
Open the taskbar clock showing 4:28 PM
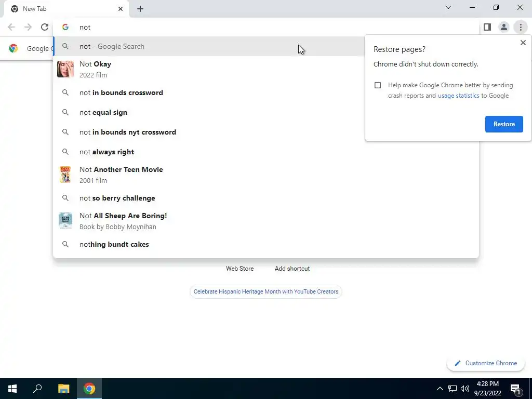[x=487, y=389]
